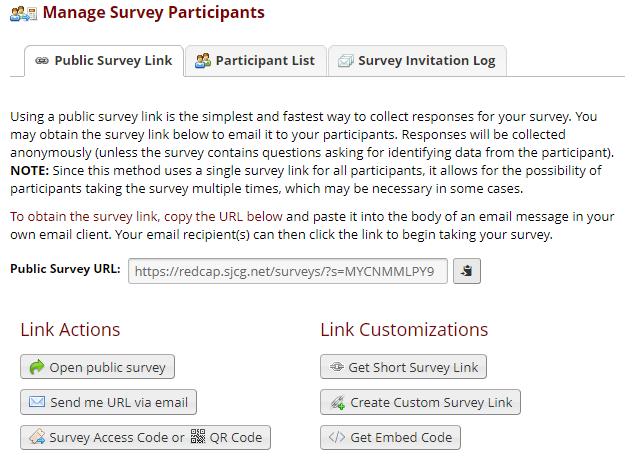Click the copy-to-clipboard icon beside survey URL

pyautogui.click(x=467, y=271)
